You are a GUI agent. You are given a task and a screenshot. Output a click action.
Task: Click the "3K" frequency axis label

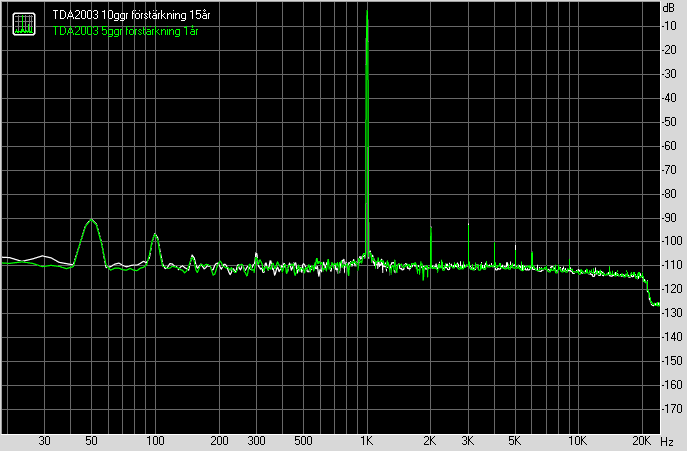point(467,441)
